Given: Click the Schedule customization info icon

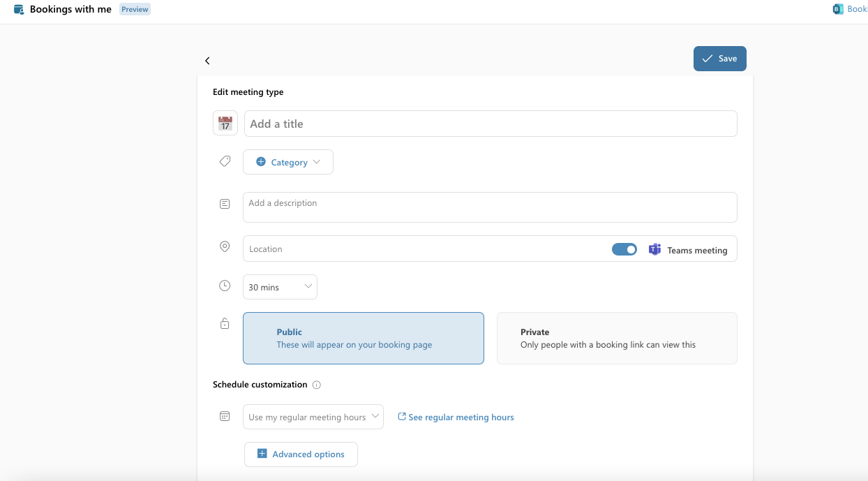Looking at the screenshot, I should [317, 385].
